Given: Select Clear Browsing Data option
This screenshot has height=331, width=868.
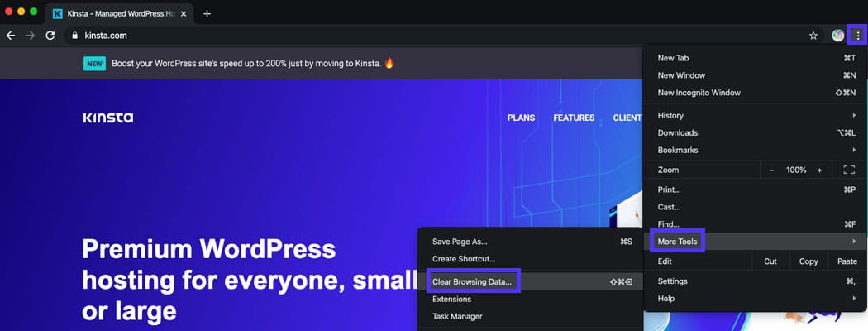Looking at the screenshot, I should [472, 282].
